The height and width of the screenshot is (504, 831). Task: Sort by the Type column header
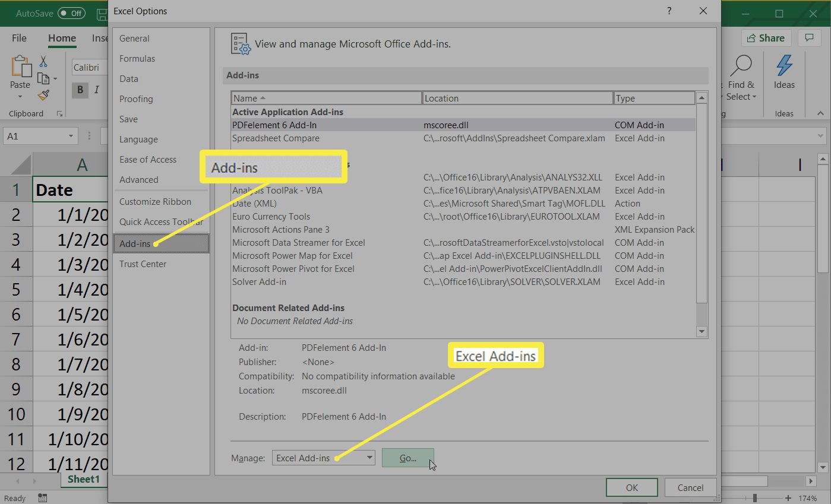[654, 99]
